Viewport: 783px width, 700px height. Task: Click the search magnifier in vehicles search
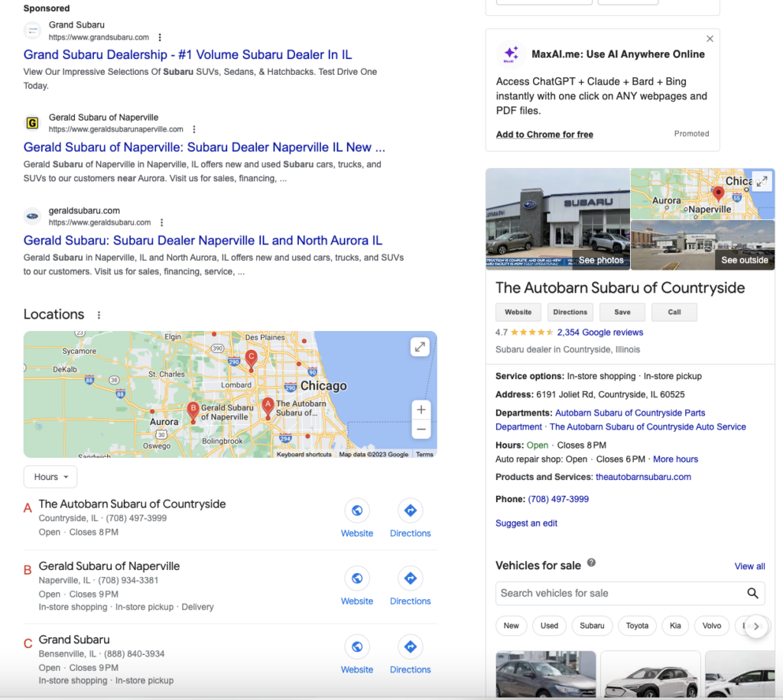click(x=752, y=593)
